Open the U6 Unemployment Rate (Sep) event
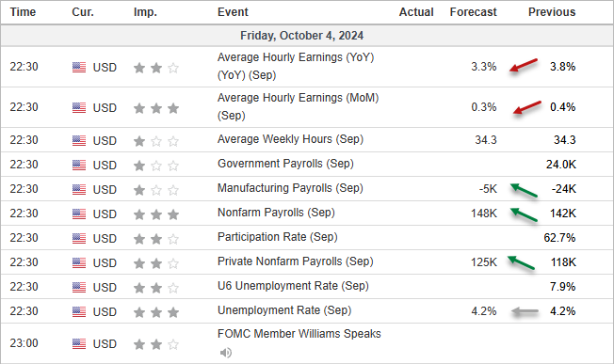The height and width of the screenshot is (364, 614). coord(293,286)
